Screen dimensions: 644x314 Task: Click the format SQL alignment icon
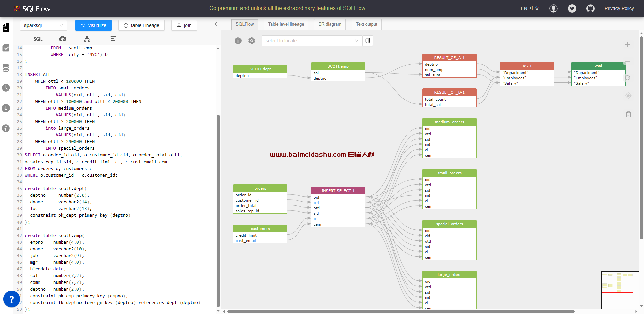coord(113,39)
